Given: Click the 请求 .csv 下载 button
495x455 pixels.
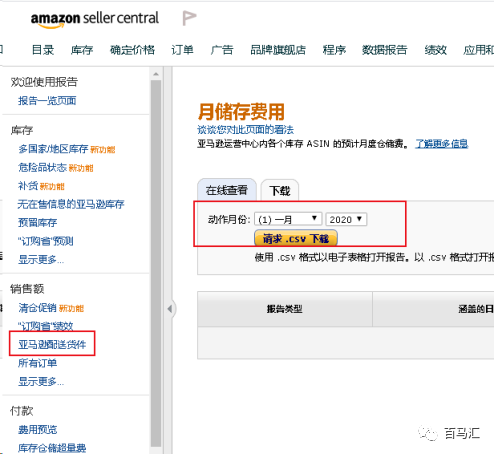Looking at the screenshot, I should coord(296,238).
